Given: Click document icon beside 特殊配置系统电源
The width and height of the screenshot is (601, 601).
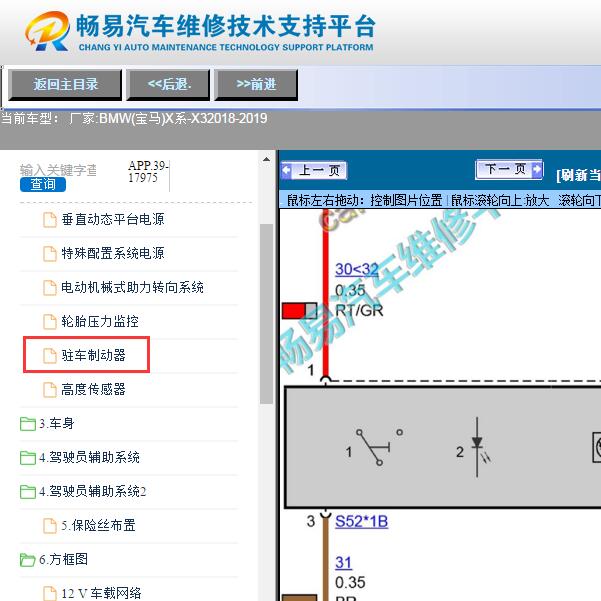Looking at the screenshot, I should pyautogui.click(x=49, y=254).
